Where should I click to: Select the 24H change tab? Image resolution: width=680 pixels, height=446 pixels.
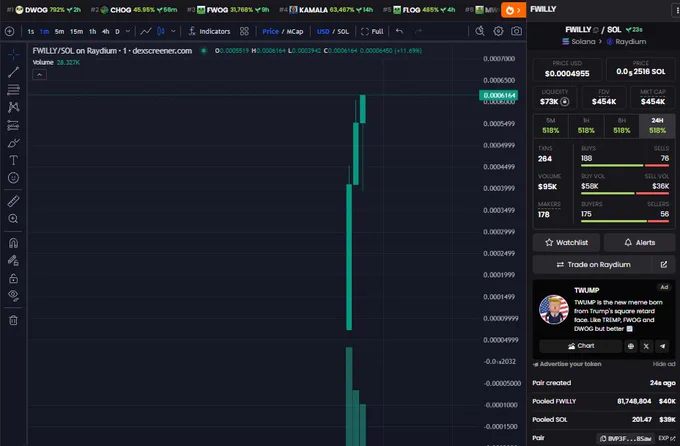click(x=657, y=126)
